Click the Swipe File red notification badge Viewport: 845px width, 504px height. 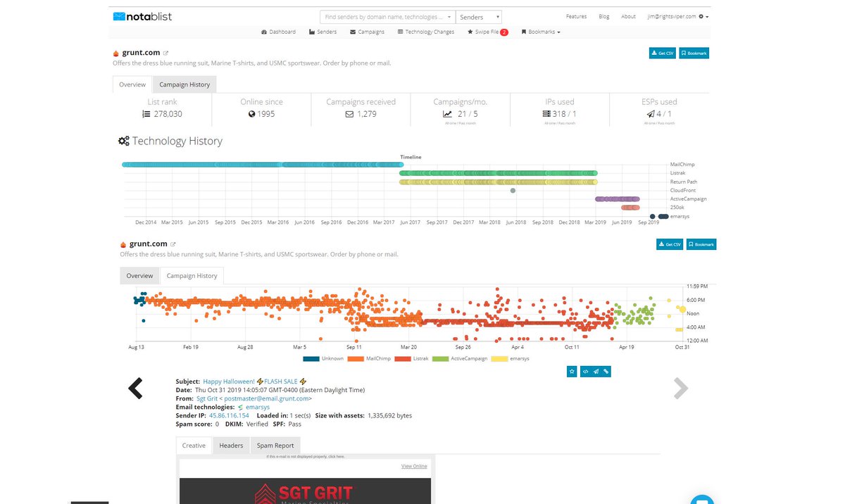(504, 32)
